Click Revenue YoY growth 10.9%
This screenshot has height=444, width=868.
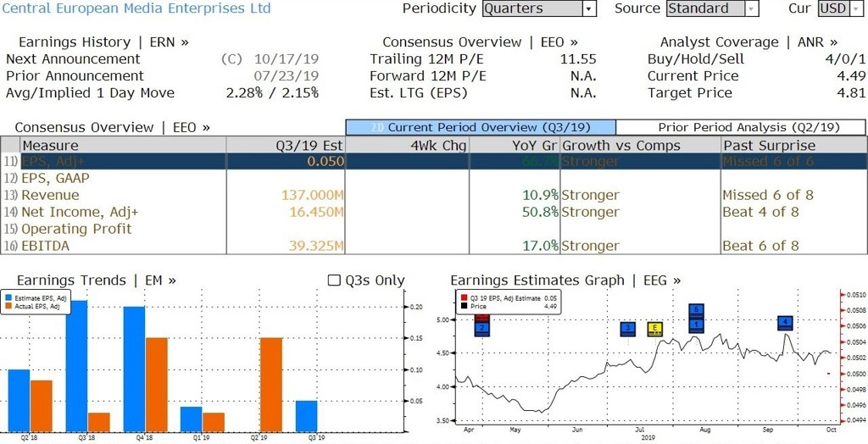(541, 195)
